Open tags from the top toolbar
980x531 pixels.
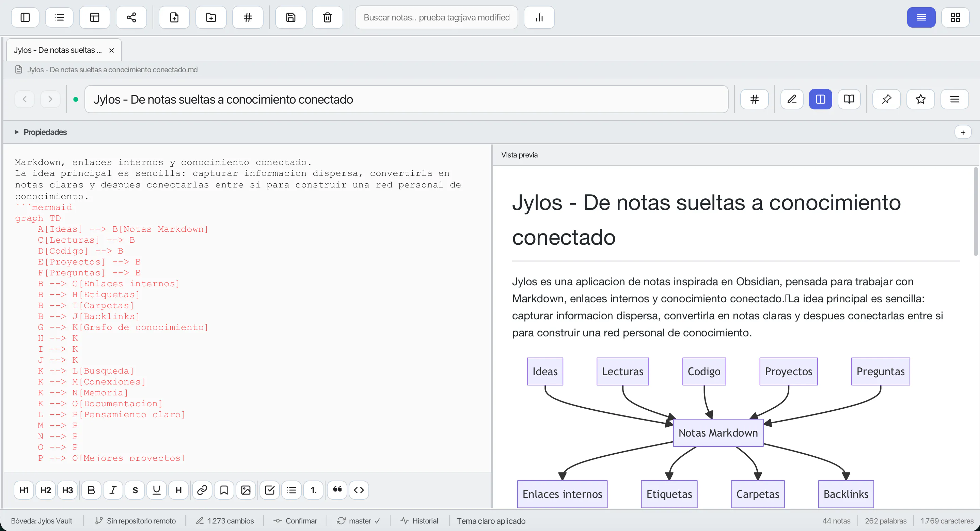248,17
